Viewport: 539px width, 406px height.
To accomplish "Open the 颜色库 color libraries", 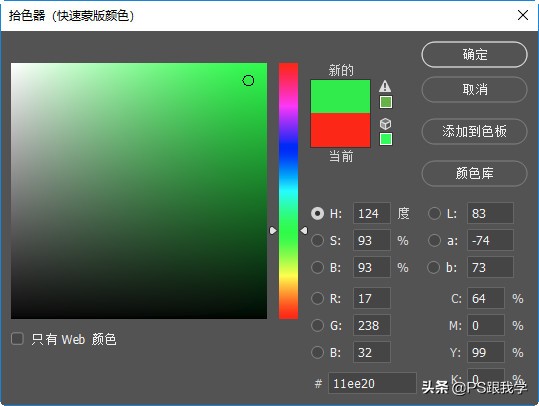I will pyautogui.click(x=474, y=173).
